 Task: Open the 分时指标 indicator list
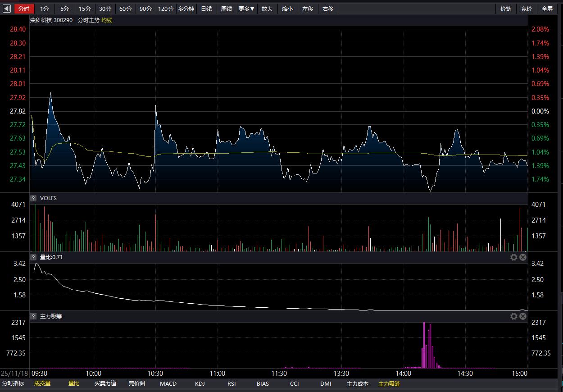(x=13, y=383)
